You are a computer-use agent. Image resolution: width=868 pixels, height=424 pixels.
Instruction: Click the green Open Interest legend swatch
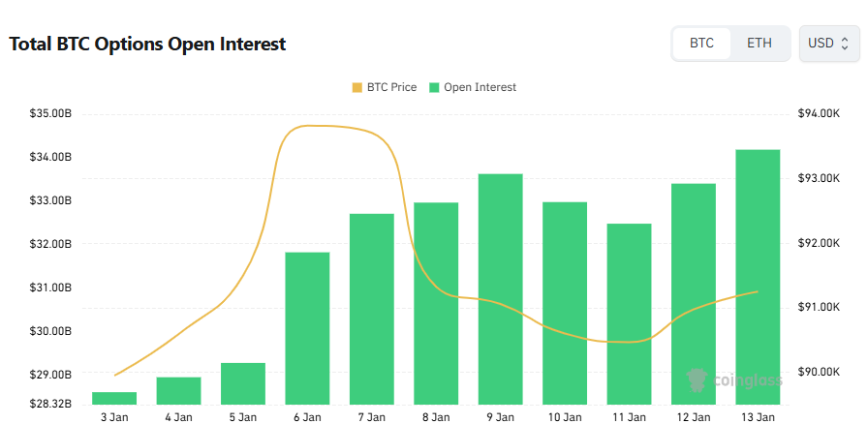tap(435, 87)
